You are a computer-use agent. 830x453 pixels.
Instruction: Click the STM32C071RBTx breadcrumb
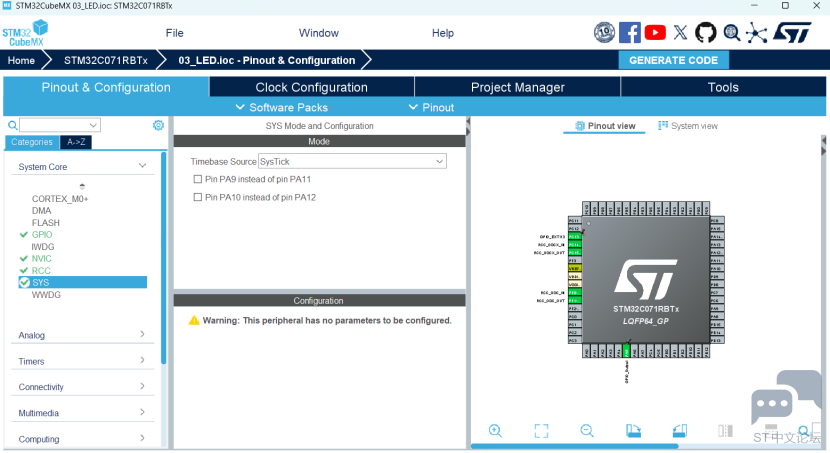[x=106, y=60]
